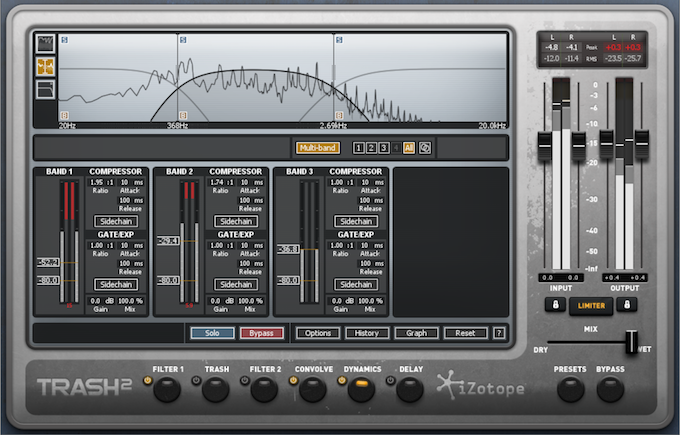The image size is (680, 435).
Task: Click the Graph button
Action: (416, 333)
